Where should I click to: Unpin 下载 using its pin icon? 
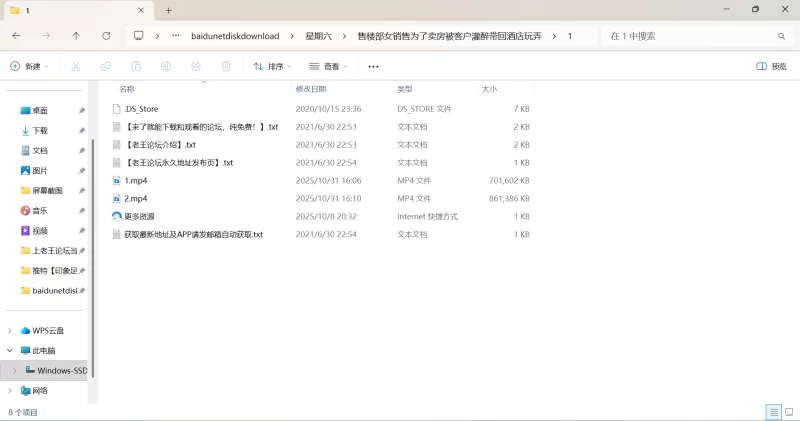coord(82,131)
